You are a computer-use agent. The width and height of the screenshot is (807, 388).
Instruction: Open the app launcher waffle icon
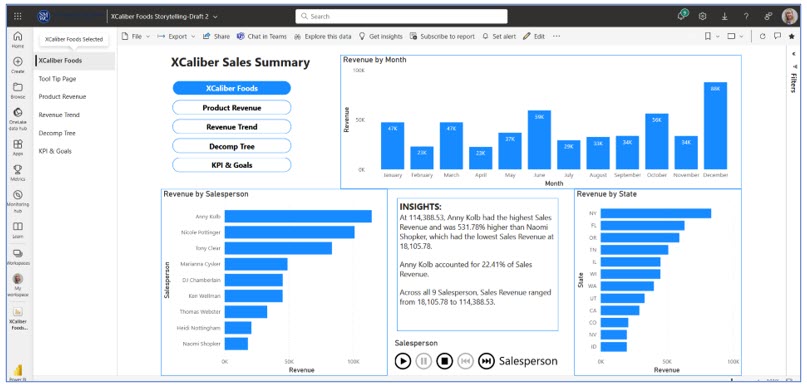pos(17,16)
